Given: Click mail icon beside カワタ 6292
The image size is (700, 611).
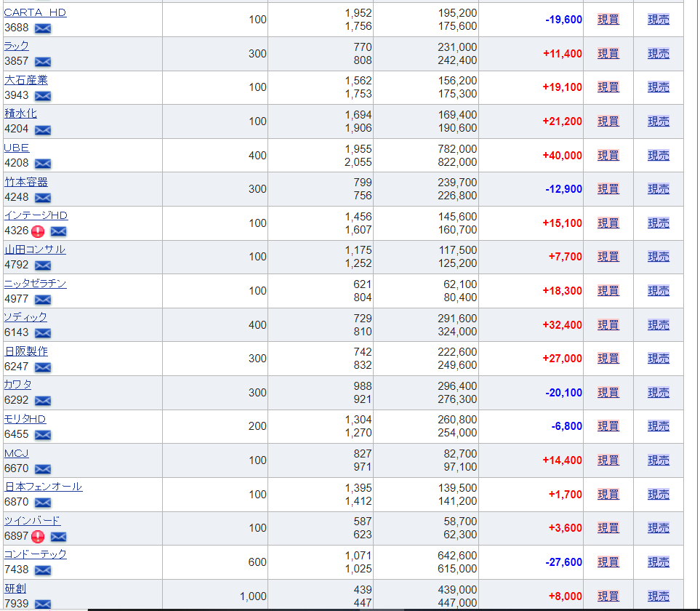Looking at the screenshot, I should [x=43, y=401].
